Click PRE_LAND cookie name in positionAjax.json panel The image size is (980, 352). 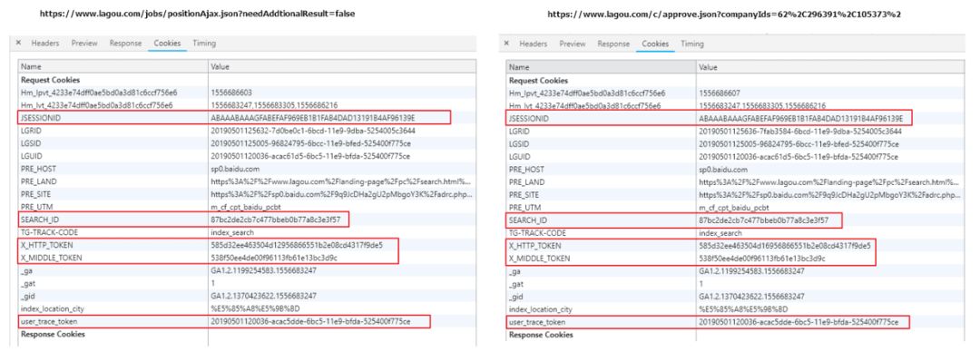39,181
